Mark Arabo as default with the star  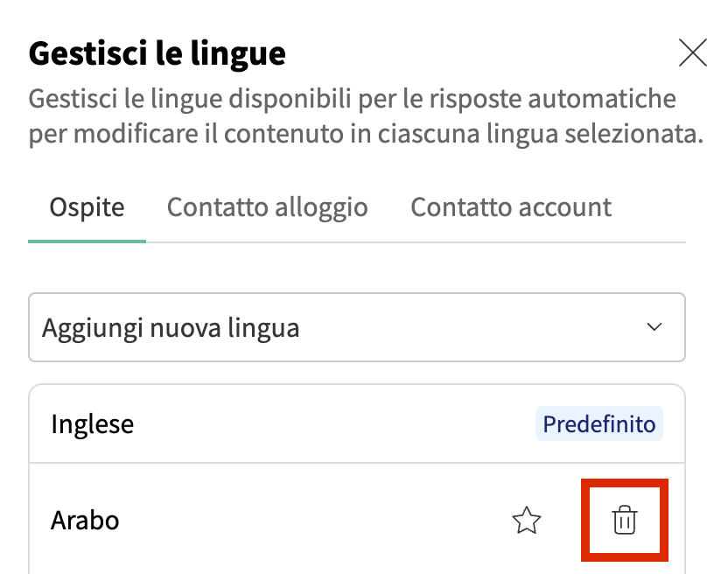tap(527, 521)
